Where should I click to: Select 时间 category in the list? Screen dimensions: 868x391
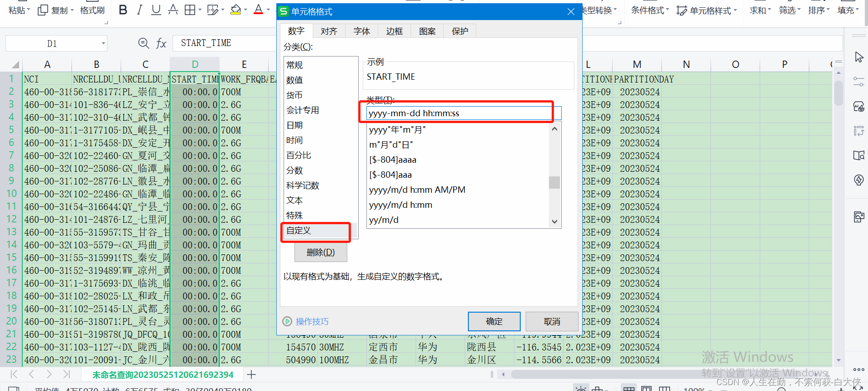[320, 140]
